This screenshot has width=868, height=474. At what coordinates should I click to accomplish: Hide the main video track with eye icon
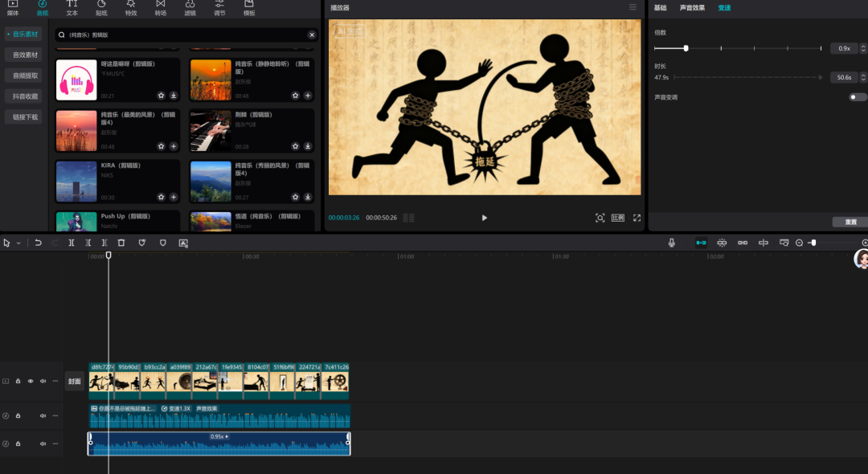[31, 382]
